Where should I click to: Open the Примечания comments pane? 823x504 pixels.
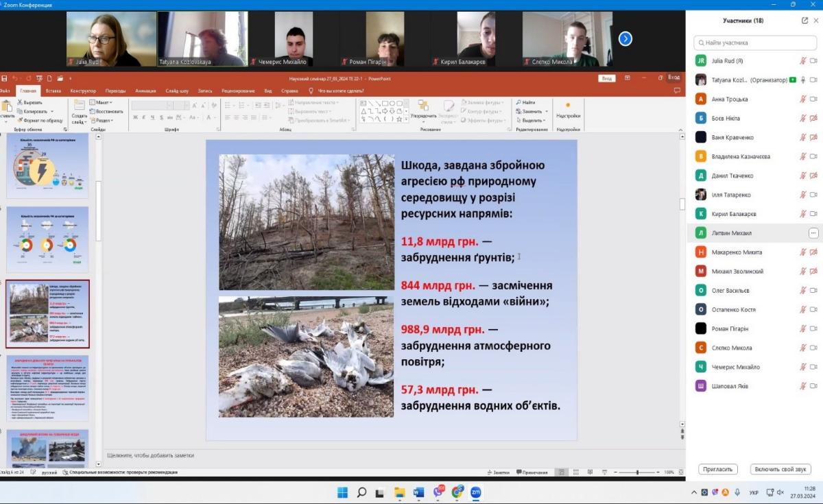pyautogui.click(x=532, y=472)
